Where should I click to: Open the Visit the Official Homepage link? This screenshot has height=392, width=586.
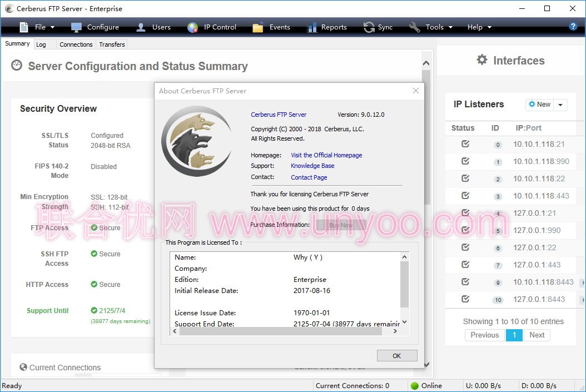[x=326, y=155]
